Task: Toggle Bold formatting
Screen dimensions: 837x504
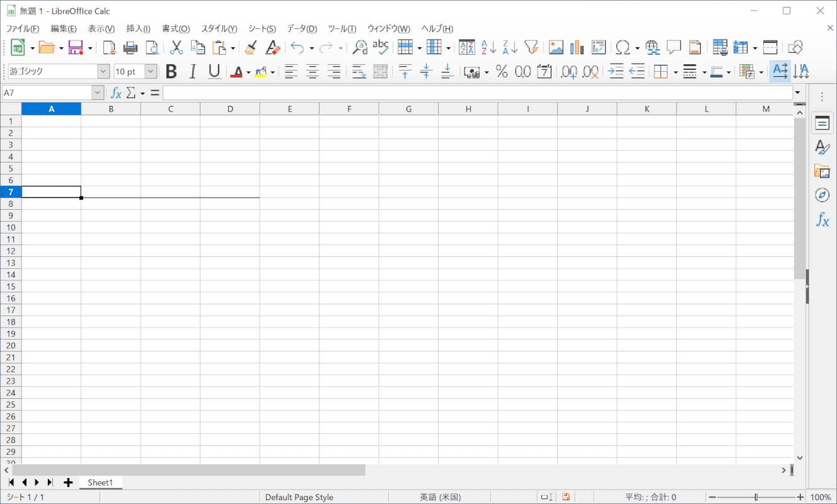Action: 171,72
